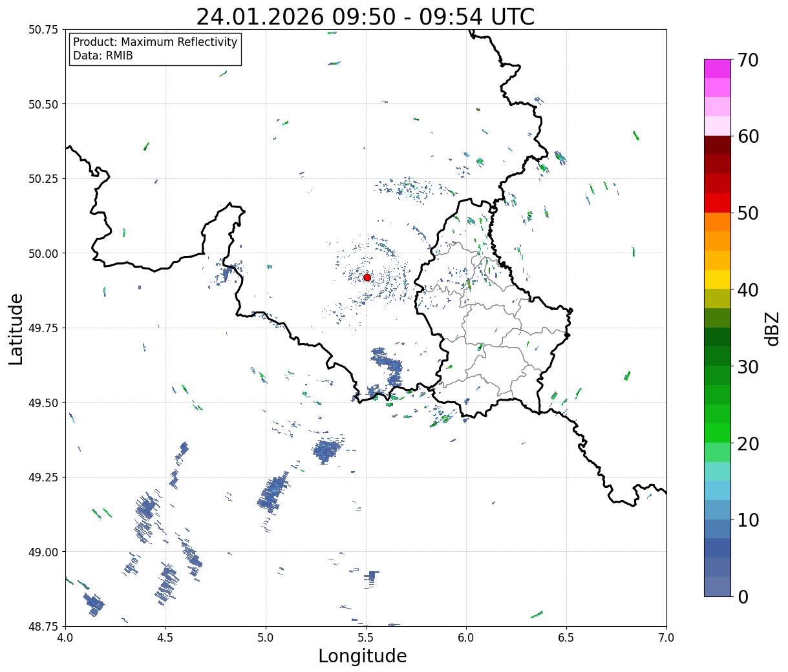Click the longitude tick label 5.0
Screen dimensions: 788x672
pyautogui.click(x=266, y=638)
